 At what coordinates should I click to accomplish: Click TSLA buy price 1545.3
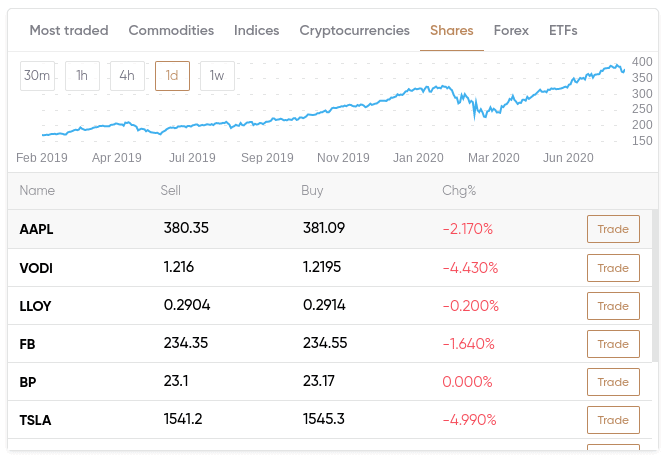[324, 419]
